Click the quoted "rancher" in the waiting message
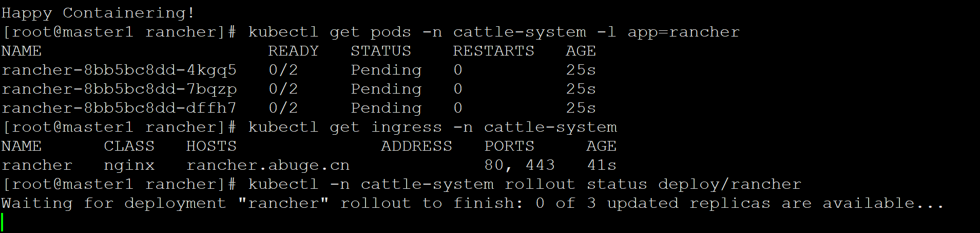980x233 pixels. pyautogui.click(x=283, y=203)
